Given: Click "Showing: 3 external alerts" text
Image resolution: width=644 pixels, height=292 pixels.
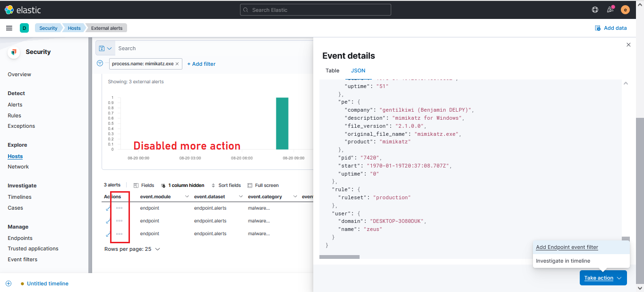Looking at the screenshot, I should coord(136,82).
